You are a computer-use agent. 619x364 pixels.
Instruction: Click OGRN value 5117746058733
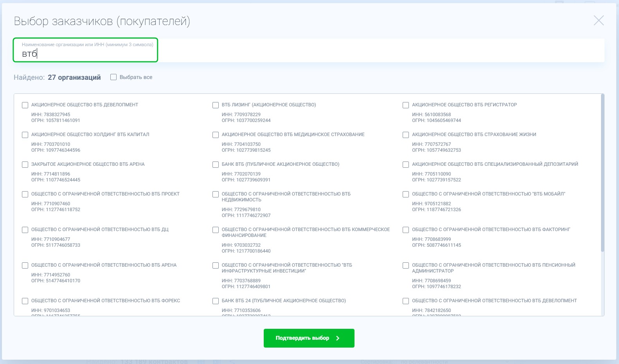point(63,245)
